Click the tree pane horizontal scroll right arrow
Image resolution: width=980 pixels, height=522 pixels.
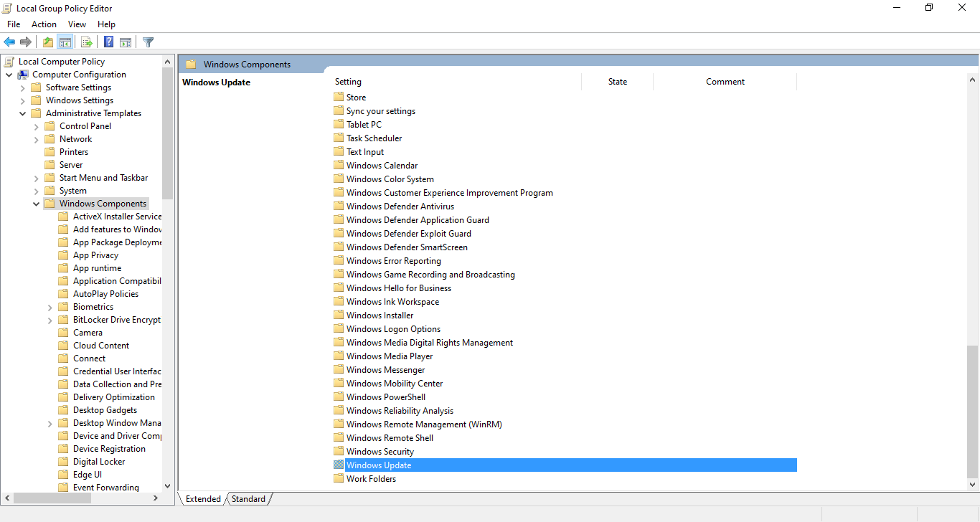coord(157,498)
